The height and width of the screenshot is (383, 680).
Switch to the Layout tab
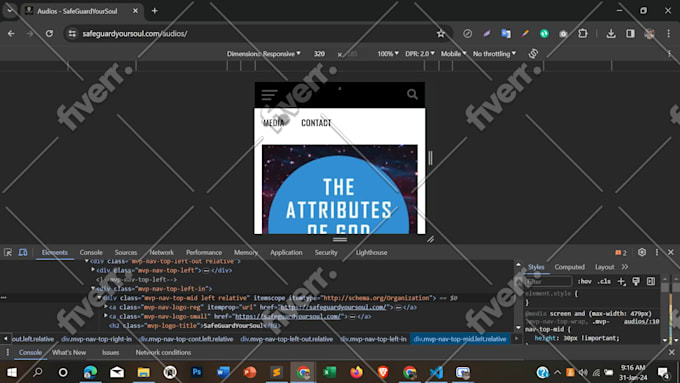604,267
